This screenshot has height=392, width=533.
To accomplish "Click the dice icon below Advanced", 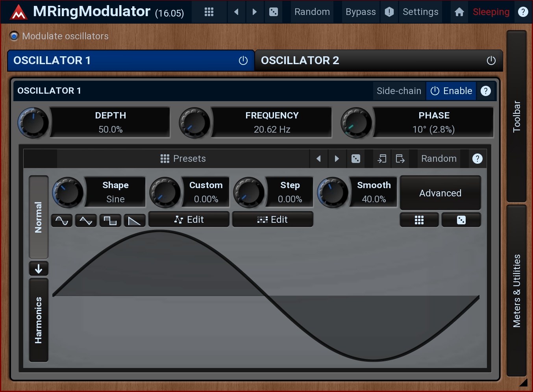I will coord(461,220).
